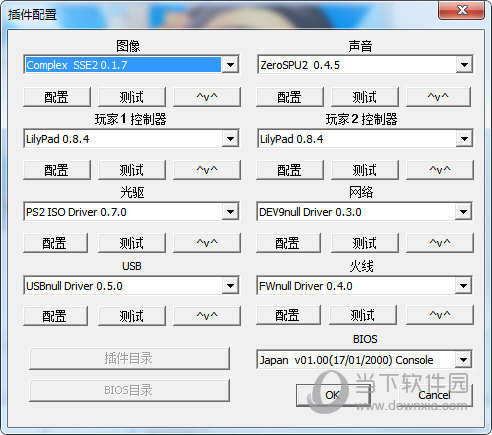This screenshot has height=435, width=492.
Task: Click 配置 under 火线 plugin
Action: [x=288, y=315]
